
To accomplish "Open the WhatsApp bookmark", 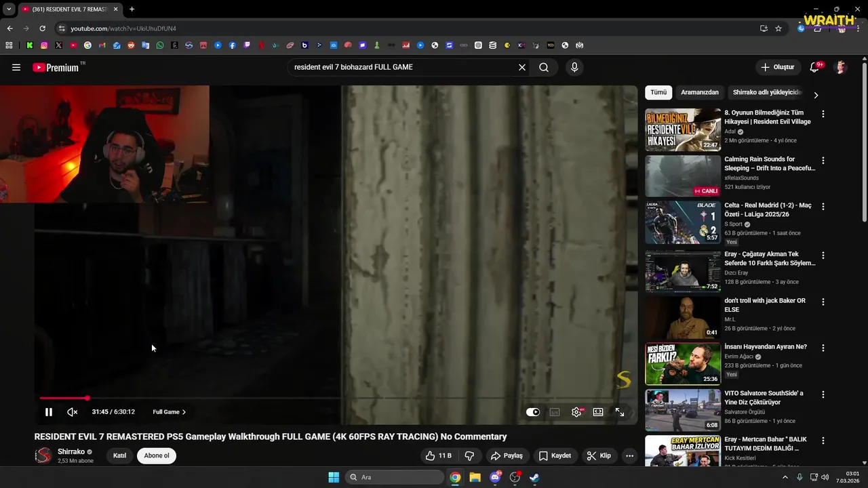I will point(160,45).
